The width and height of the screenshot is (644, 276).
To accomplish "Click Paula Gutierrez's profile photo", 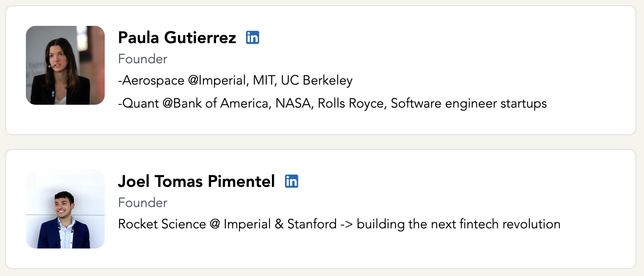I will 65,65.
